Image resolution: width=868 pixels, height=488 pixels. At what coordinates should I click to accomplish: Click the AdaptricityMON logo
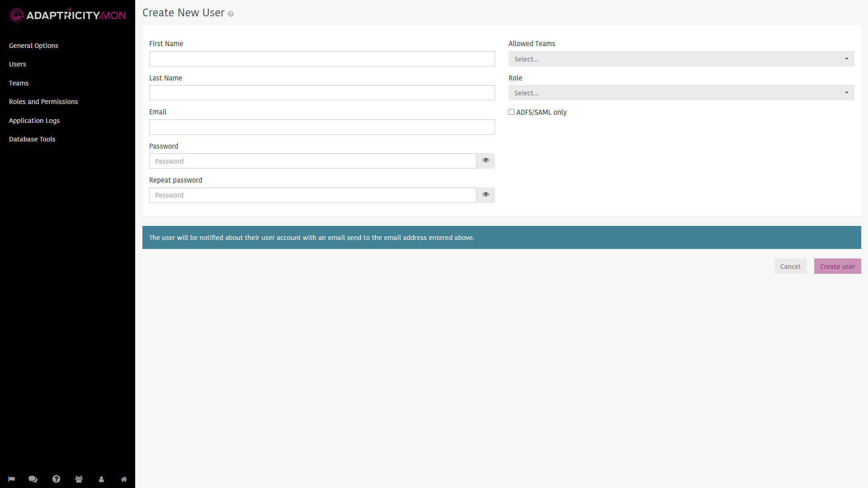67,15
